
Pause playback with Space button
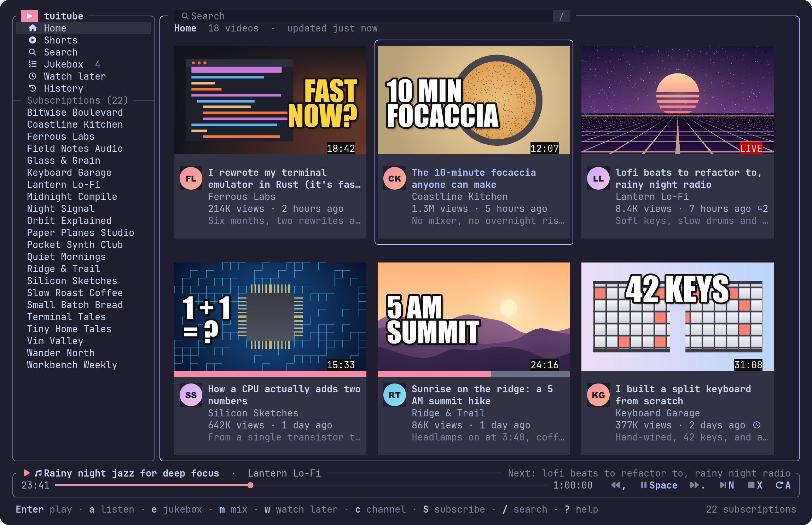(659, 485)
